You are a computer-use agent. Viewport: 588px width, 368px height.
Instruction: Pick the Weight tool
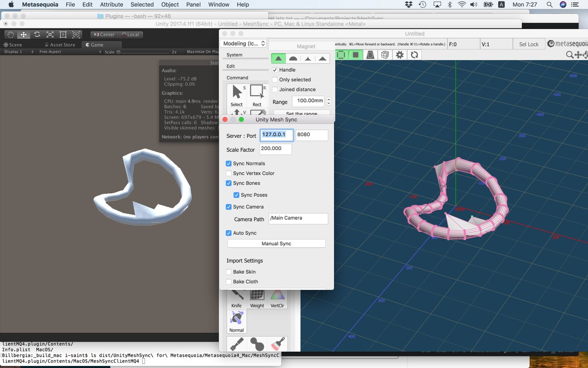pyautogui.click(x=257, y=299)
